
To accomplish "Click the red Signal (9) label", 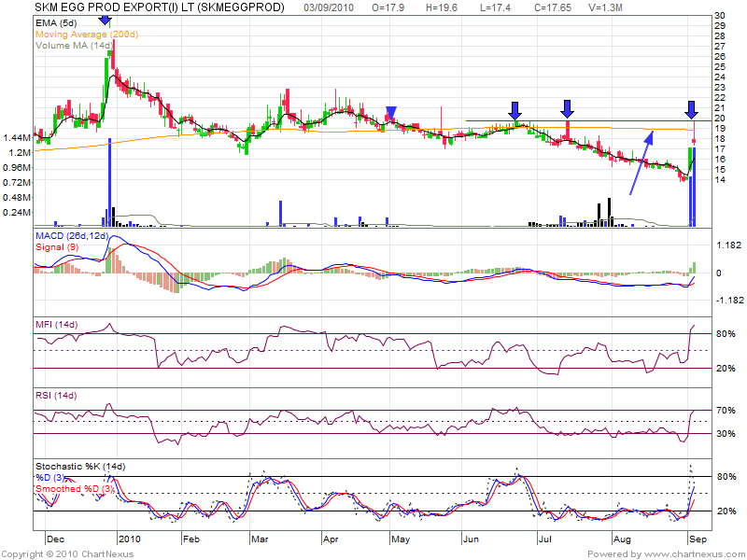I will pos(55,246).
